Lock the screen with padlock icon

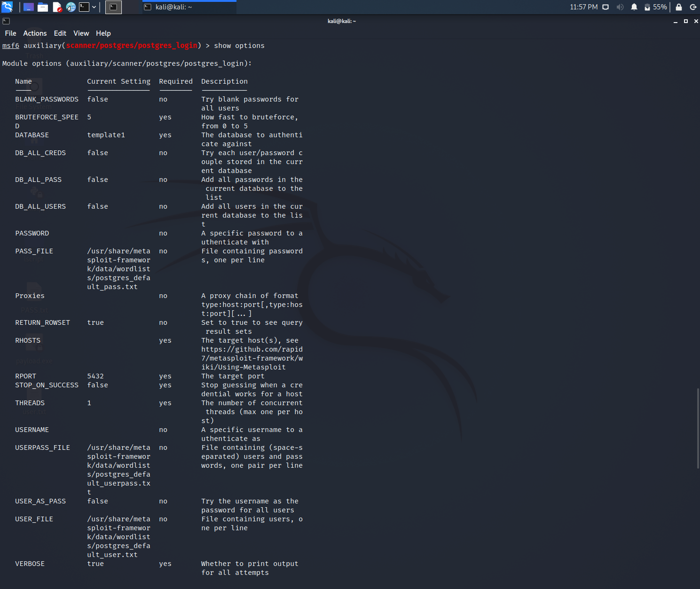pos(679,7)
